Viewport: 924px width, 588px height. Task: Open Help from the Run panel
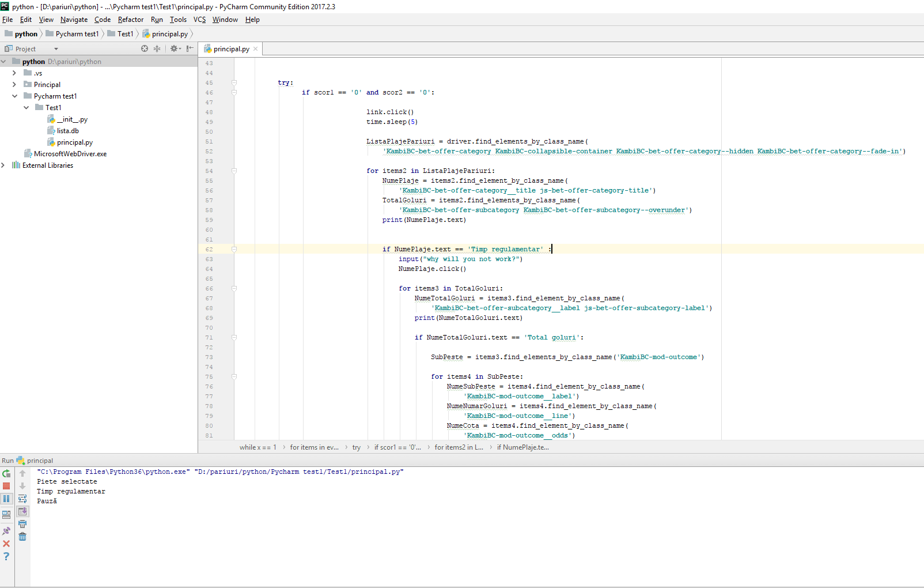(6, 556)
